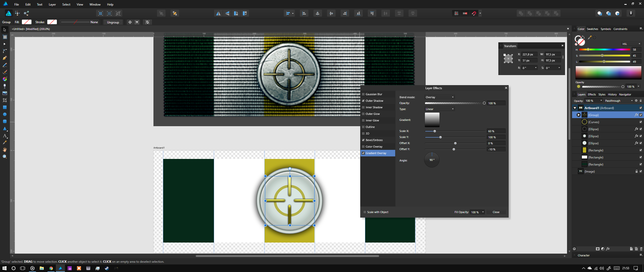The width and height of the screenshot is (644, 272).
Task: Click the Ungroup button
Action: (113, 22)
